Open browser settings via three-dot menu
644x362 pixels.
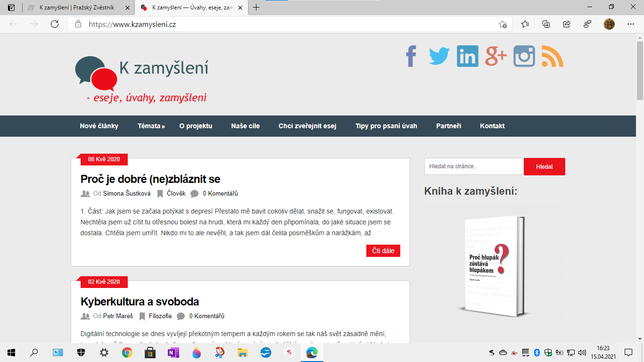(x=630, y=23)
